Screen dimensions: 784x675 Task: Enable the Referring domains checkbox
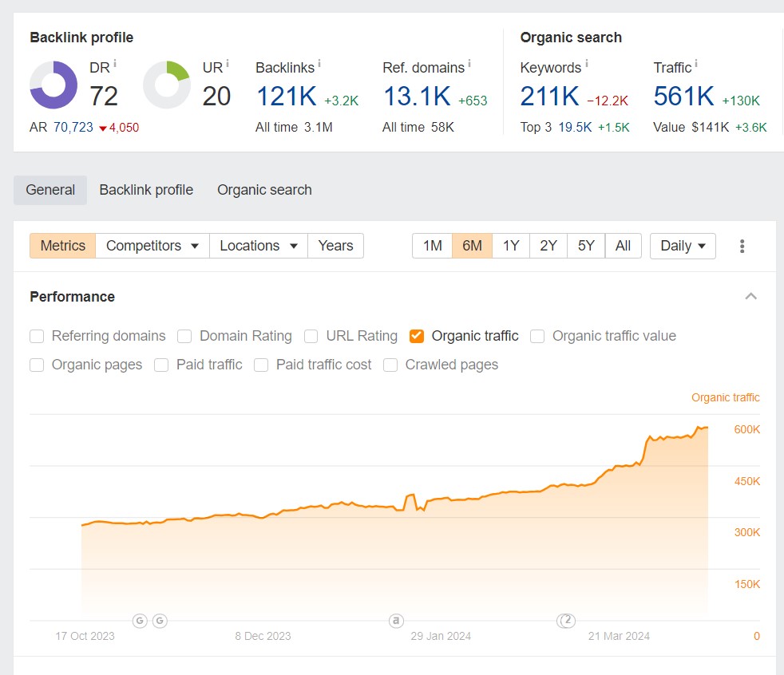click(x=37, y=336)
